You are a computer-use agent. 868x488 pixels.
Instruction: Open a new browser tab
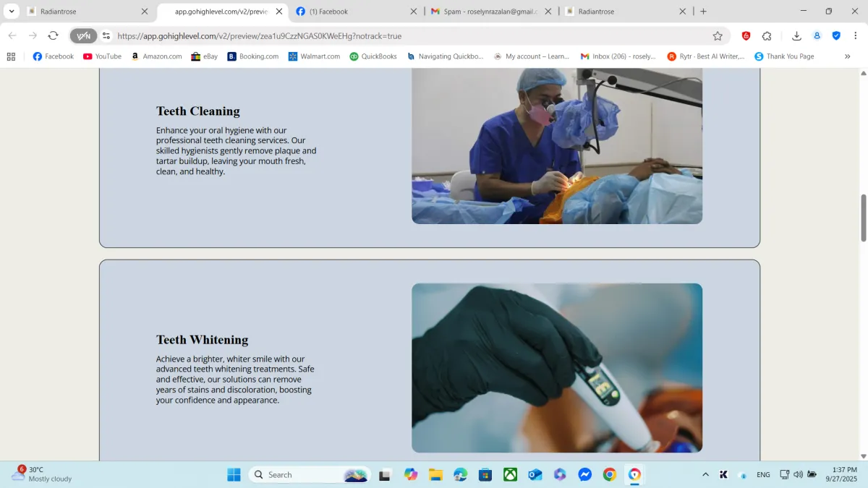[703, 12]
